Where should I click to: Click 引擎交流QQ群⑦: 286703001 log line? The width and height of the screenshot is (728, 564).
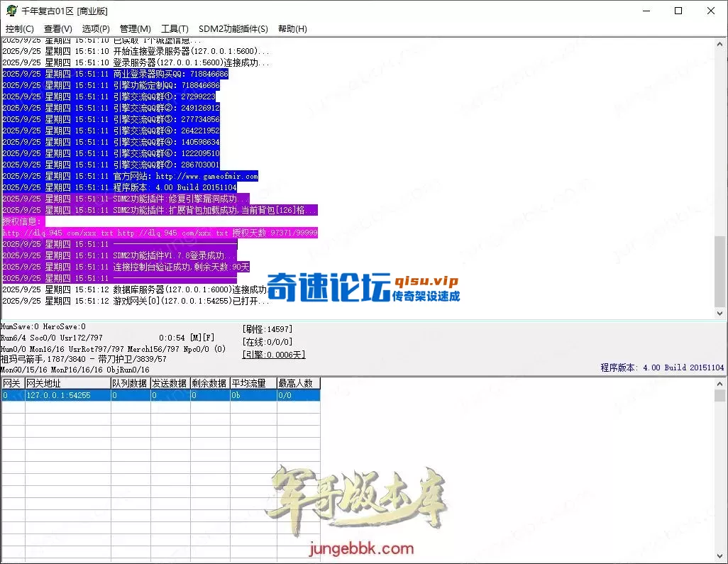[111, 165]
